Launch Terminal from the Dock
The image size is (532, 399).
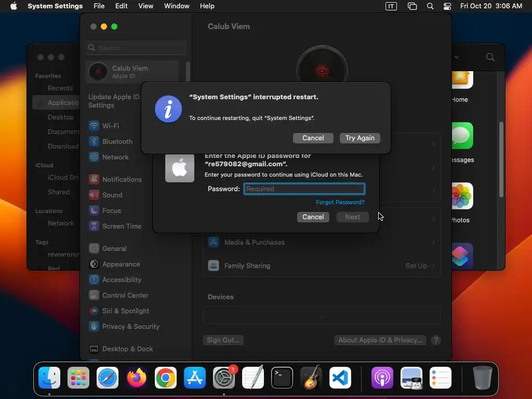[282, 378]
